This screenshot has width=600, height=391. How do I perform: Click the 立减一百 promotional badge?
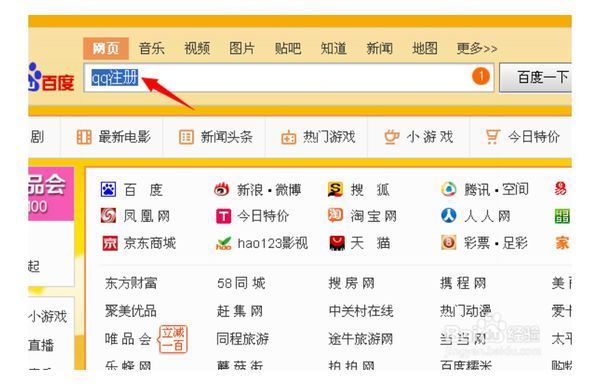pyautogui.click(x=173, y=339)
